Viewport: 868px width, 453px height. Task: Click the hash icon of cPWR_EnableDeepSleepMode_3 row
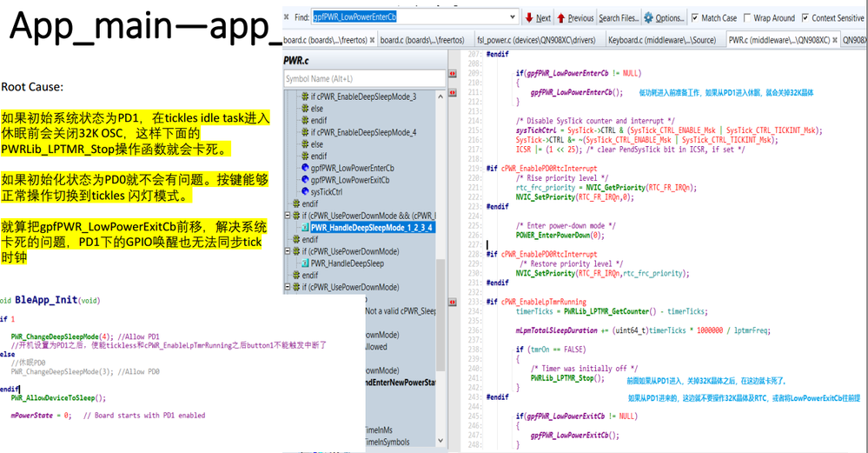[304, 97]
